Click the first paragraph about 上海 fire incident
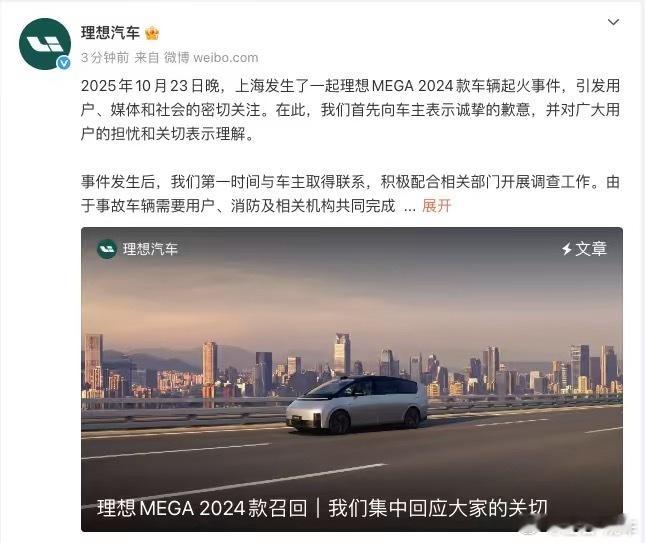 tap(350, 109)
